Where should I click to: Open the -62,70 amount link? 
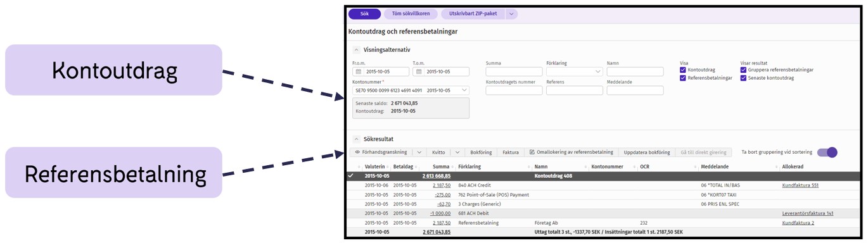[444, 204]
